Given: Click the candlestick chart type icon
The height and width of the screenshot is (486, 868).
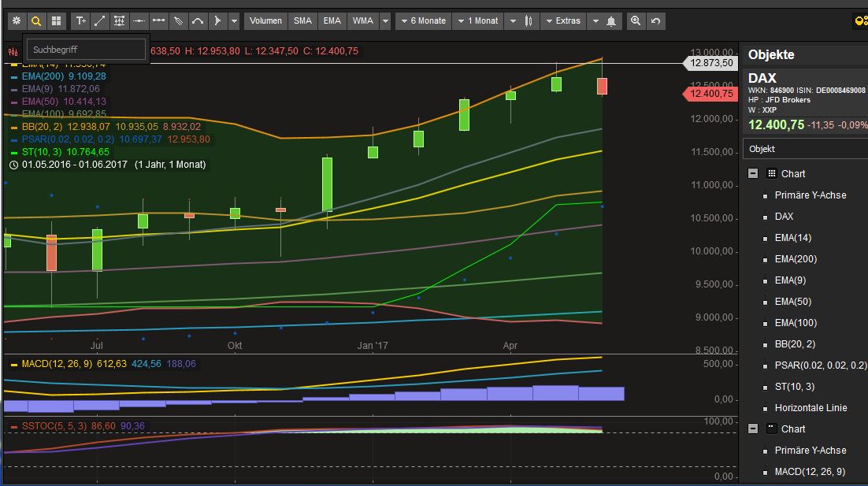Looking at the screenshot, I should pyautogui.click(x=529, y=21).
